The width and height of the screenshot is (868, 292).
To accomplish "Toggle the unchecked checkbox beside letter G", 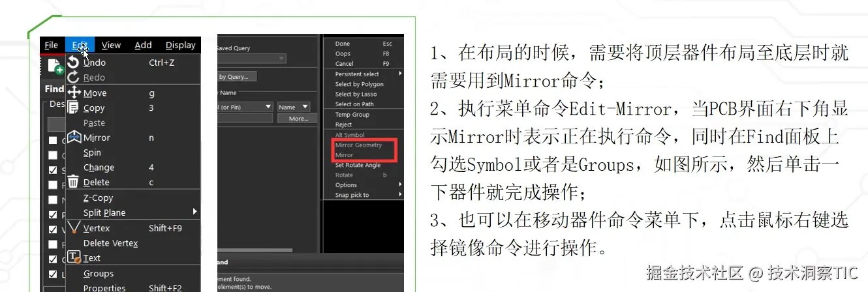I will pos(53,140).
